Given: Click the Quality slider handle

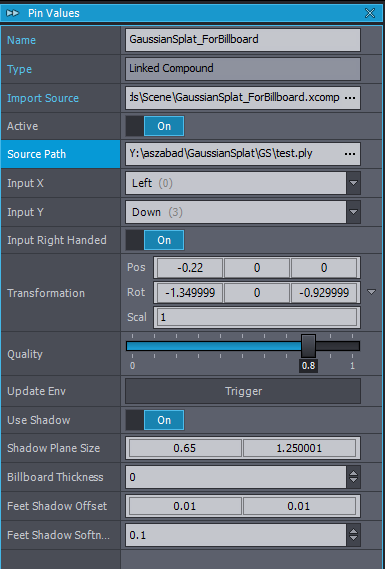Looking at the screenshot, I should pyautogui.click(x=308, y=346).
